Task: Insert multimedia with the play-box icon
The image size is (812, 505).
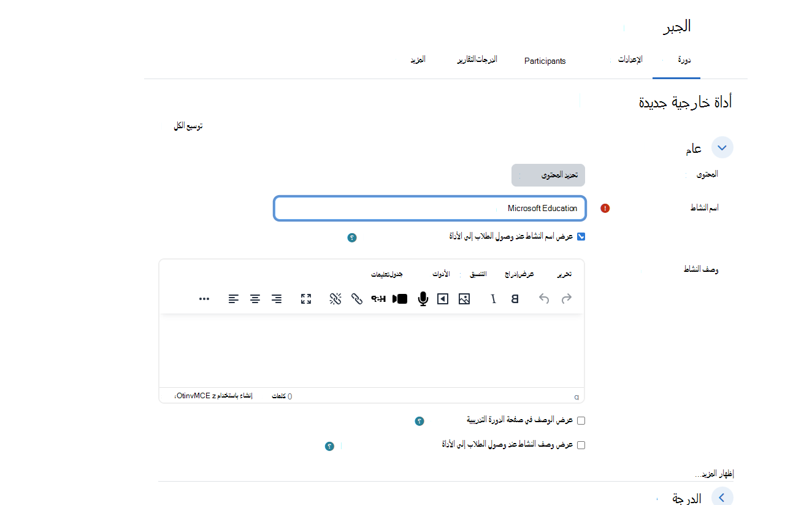Action: pos(442,299)
